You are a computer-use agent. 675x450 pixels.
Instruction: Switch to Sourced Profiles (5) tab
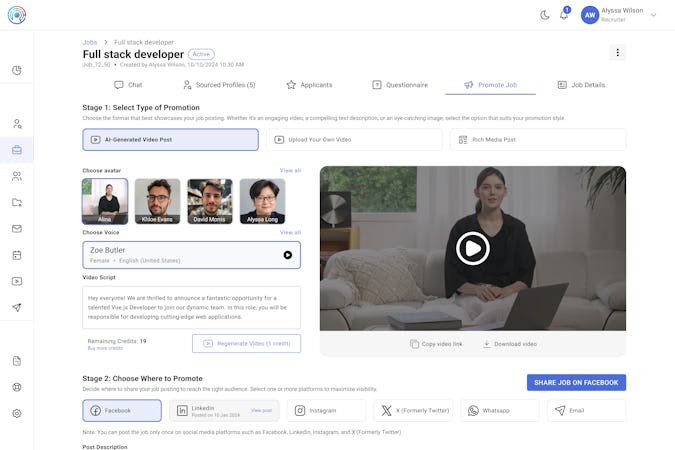coord(219,85)
